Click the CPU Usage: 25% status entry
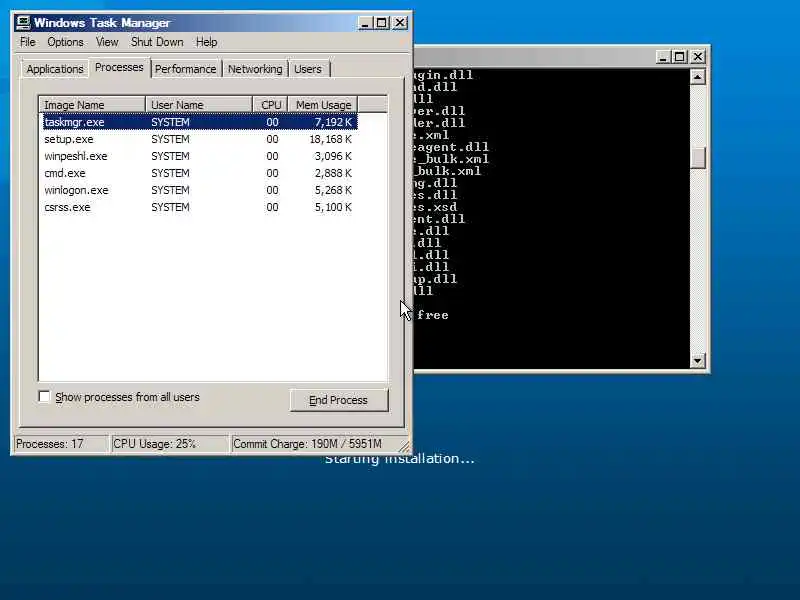This screenshot has height=600, width=800. (169, 444)
